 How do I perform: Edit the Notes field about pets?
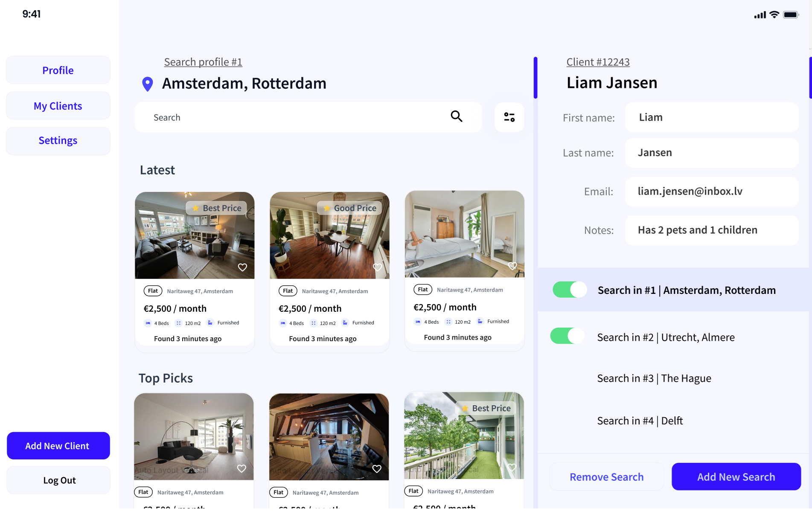coord(712,230)
